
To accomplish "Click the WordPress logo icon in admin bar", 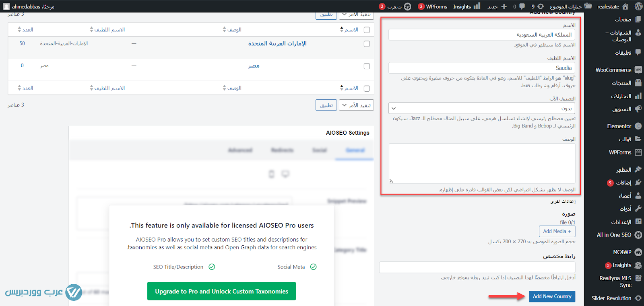I will [638, 6].
